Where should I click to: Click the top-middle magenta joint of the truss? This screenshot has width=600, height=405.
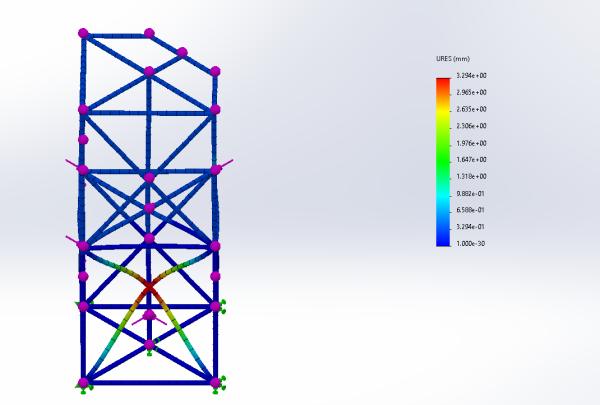[149, 33]
